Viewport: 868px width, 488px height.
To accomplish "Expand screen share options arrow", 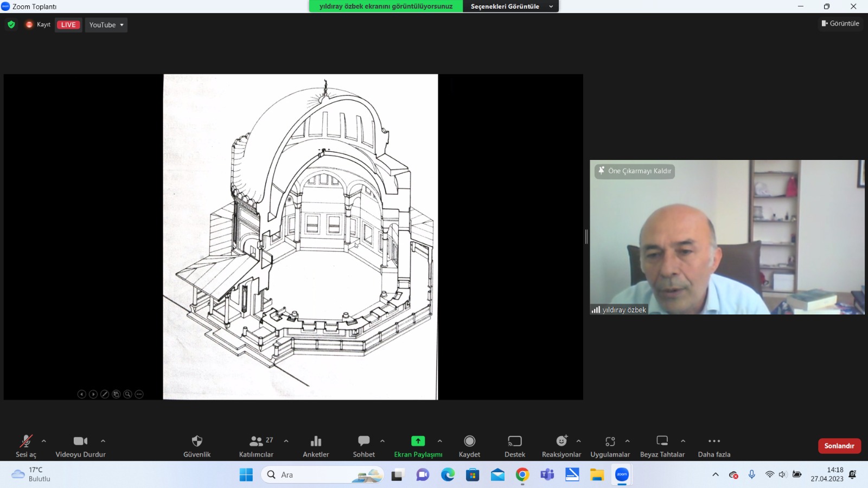I will (x=440, y=441).
